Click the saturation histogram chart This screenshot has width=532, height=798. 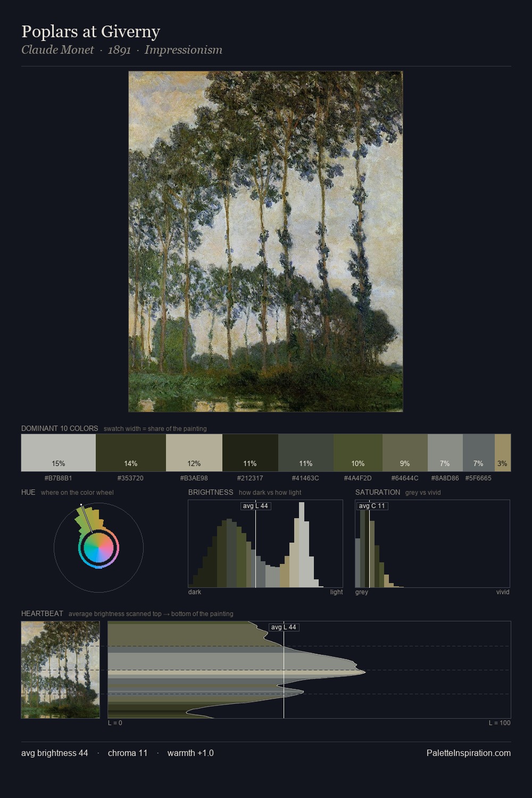pos(433,544)
